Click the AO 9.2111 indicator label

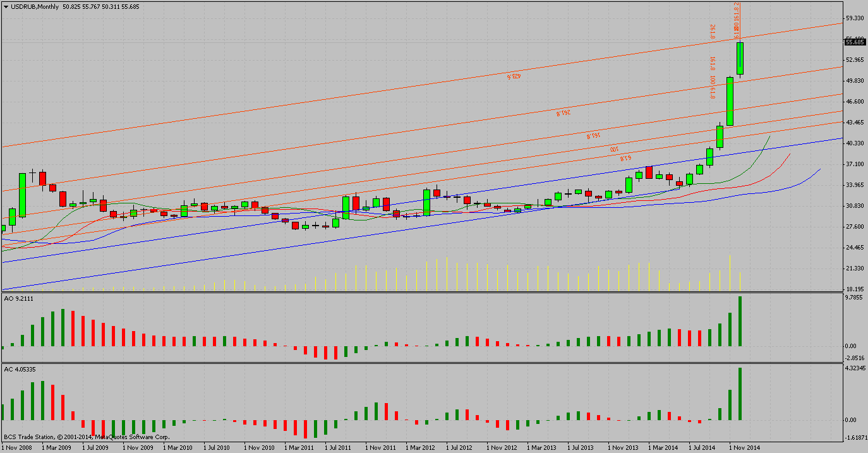(18, 298)
